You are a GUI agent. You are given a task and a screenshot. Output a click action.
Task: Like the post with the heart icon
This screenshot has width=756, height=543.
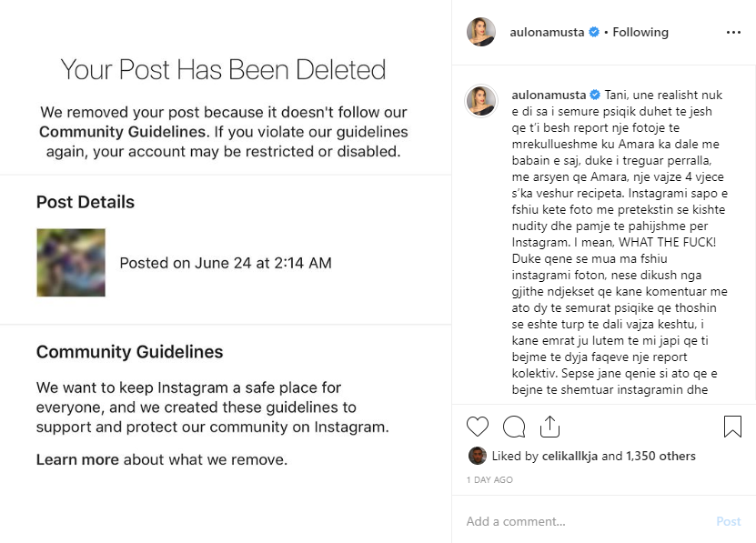tap(478, 427)
